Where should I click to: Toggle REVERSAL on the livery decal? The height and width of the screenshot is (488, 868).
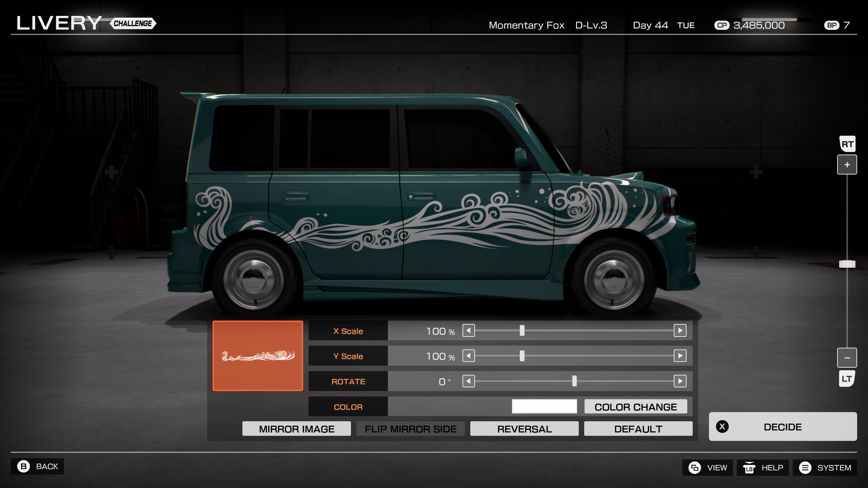524,428
